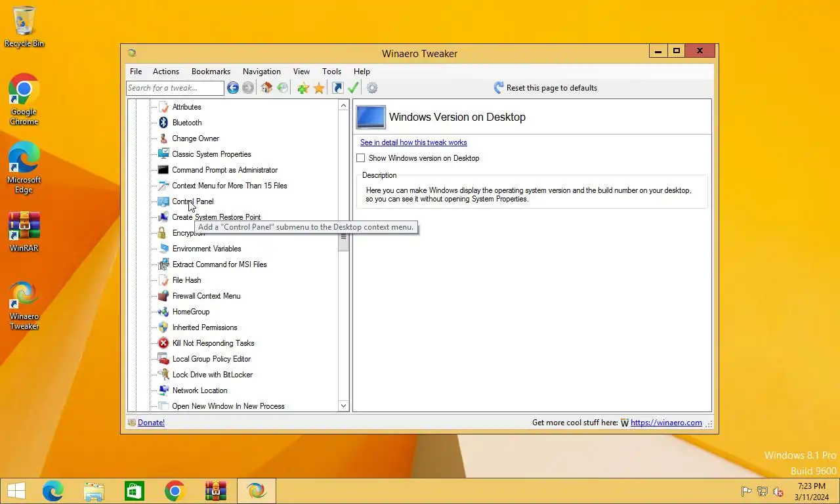This screenshot has height=504, width=840.
Task: Open the Navigation menu
Action: pyautogui.click(x=262, y=72)
